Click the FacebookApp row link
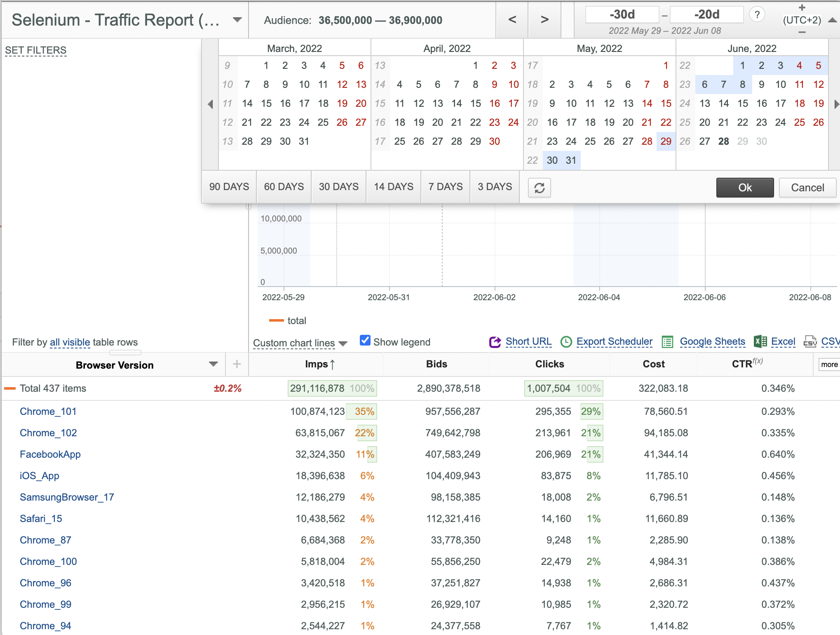Image resolution: width=840 pixels, height=635 pixels. [50, 454]
